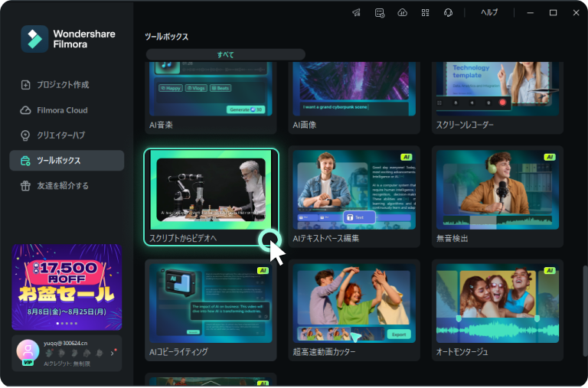Click the Filmora Cloud cloud icon
Image resolution: width=588 pixels, height=388 pixels.
tap(25, 110)
